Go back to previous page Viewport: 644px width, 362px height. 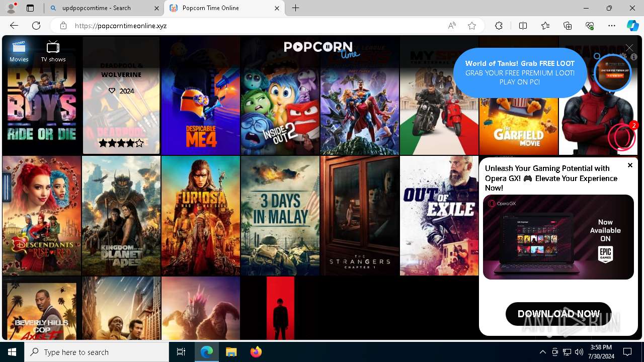(14, 26)
